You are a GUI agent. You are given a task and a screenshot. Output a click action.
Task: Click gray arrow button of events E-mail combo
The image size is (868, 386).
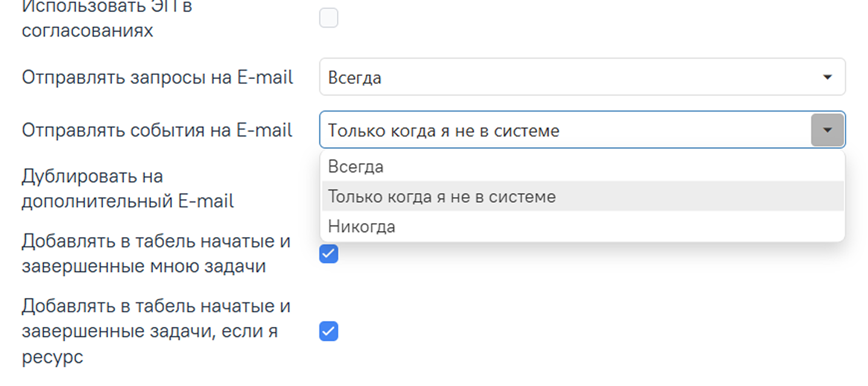point(828,130)
